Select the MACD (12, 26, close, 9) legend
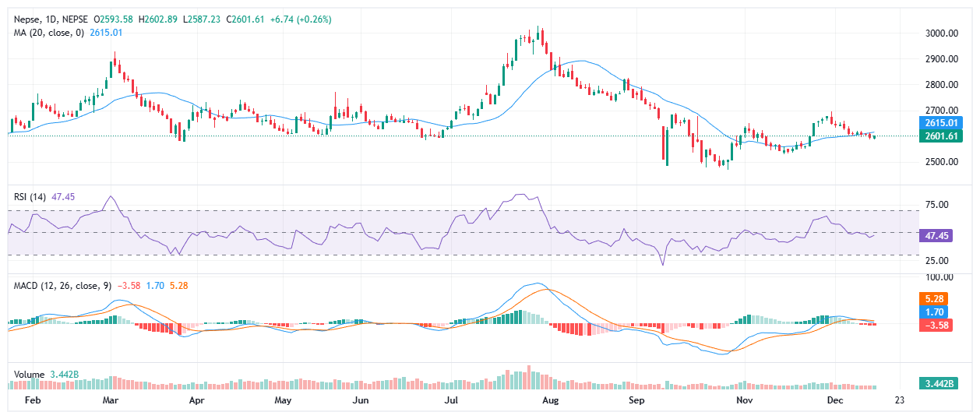This screenshot has width=980, height=419. coord(62,286)
